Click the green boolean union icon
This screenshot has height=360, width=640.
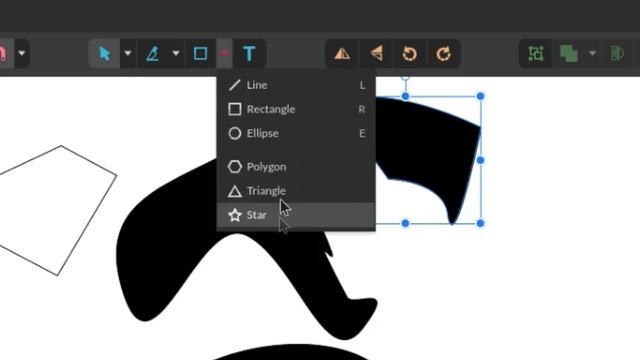[569, 53]
